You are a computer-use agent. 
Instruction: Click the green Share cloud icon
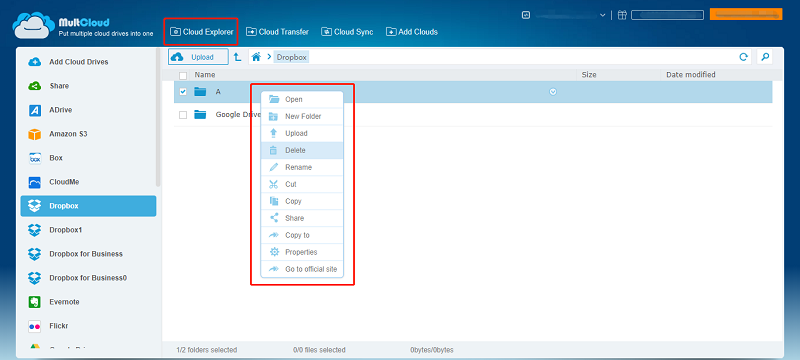(34, 86)
